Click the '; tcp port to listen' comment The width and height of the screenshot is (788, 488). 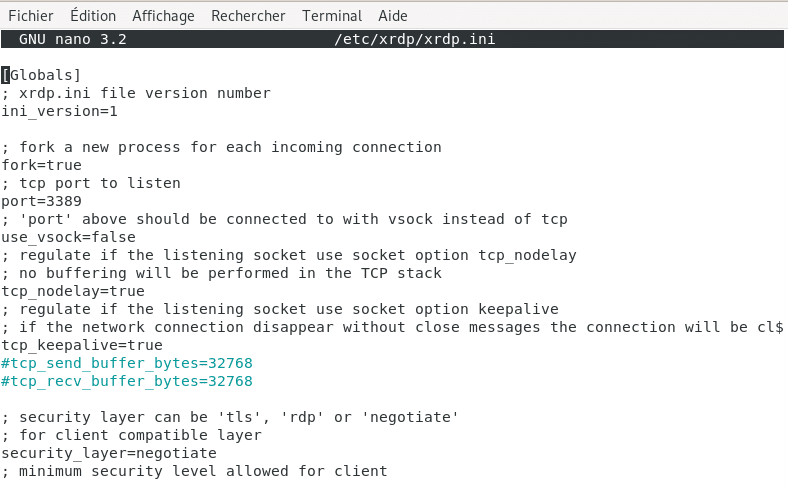[91, 183]
